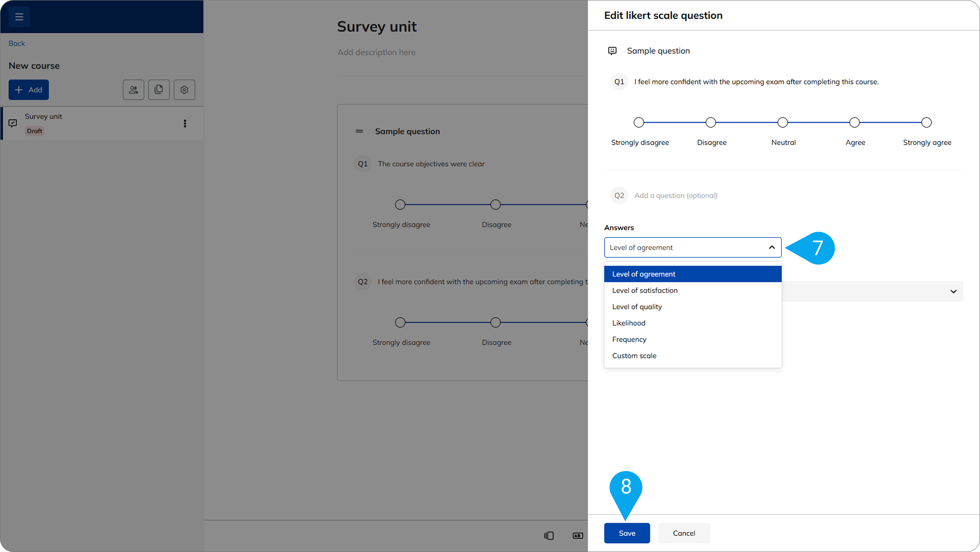The height and width of the screenshot is (552, 980).
Task: Select the Strongly disagree radio in the edit panel
Action: click(x=639, y=123)
